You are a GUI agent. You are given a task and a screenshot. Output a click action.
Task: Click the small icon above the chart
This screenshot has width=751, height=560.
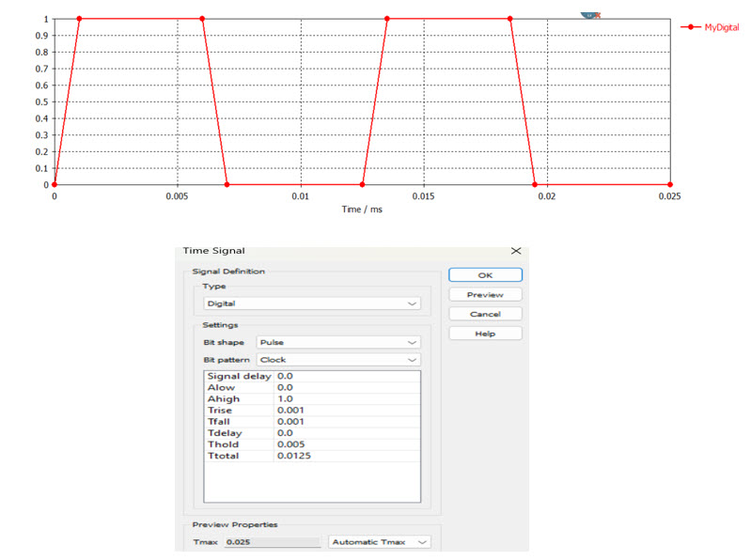coord(590,14)
